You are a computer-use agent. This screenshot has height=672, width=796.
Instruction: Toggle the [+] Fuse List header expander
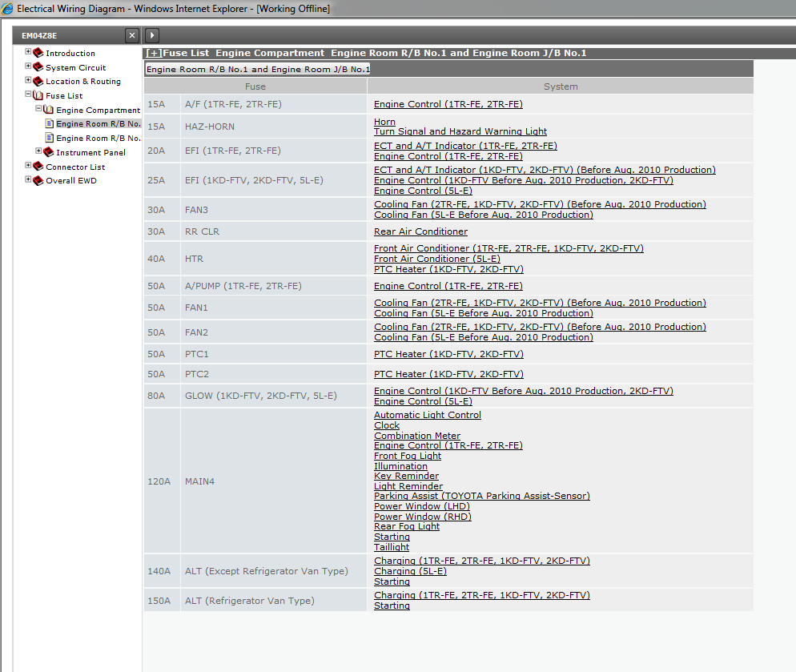[153, 53]
